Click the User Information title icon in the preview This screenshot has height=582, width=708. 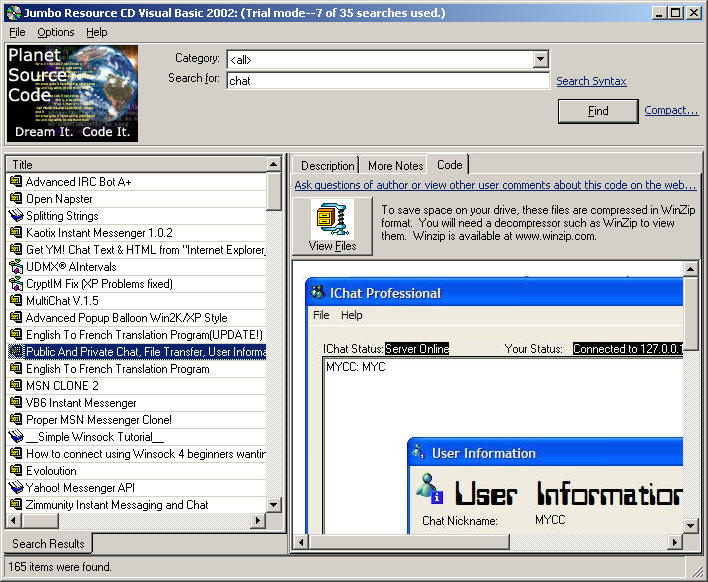pos(419,452)
